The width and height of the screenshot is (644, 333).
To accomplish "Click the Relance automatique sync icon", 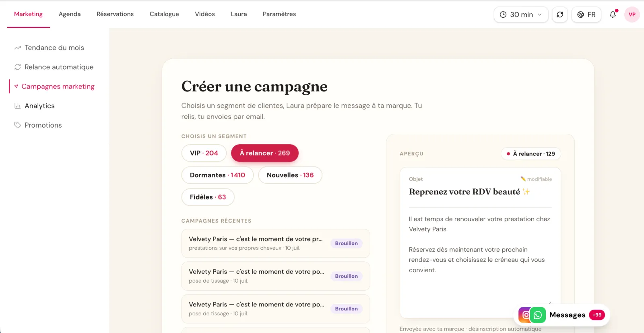I will (x=17, y=67).
